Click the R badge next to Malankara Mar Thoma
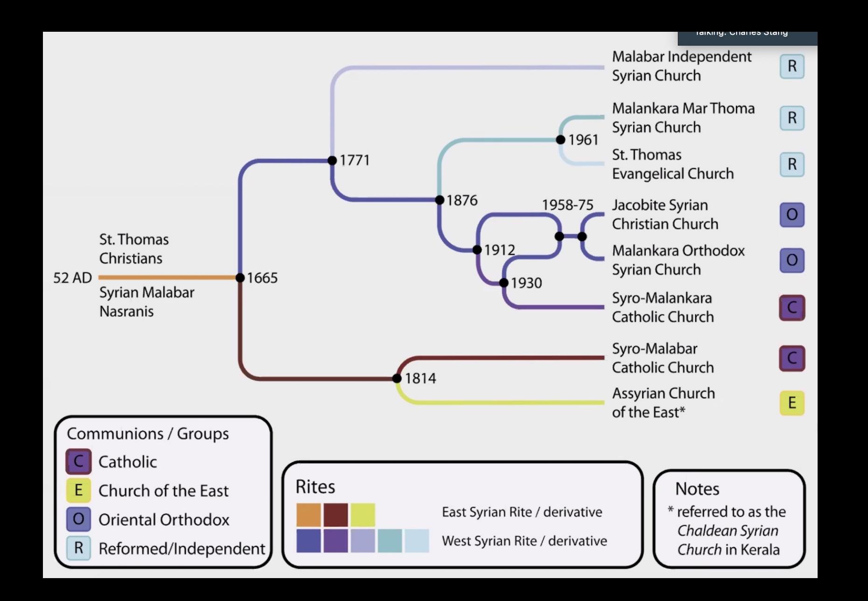 (791, 118)
